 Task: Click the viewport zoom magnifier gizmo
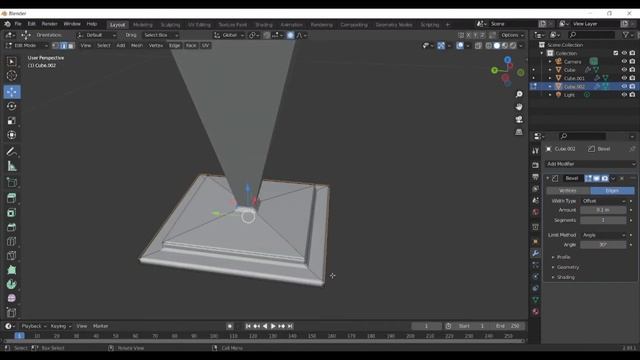(x=519, y=94)
